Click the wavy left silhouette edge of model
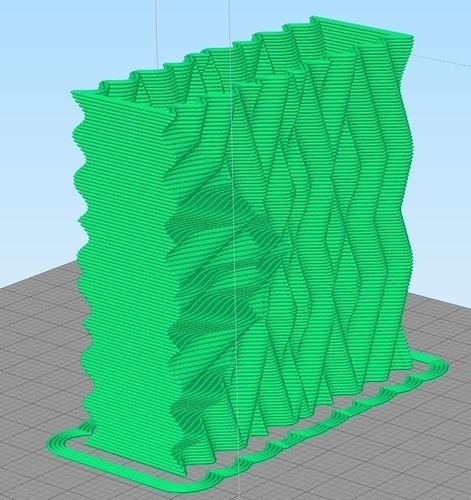 pyautogui.click(x=80, y=253)
